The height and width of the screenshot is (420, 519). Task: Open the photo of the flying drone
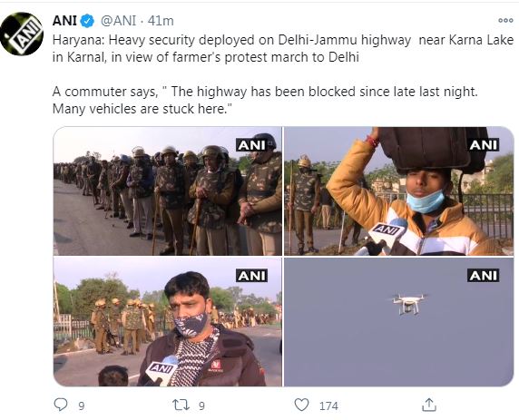tap(399, 322)
